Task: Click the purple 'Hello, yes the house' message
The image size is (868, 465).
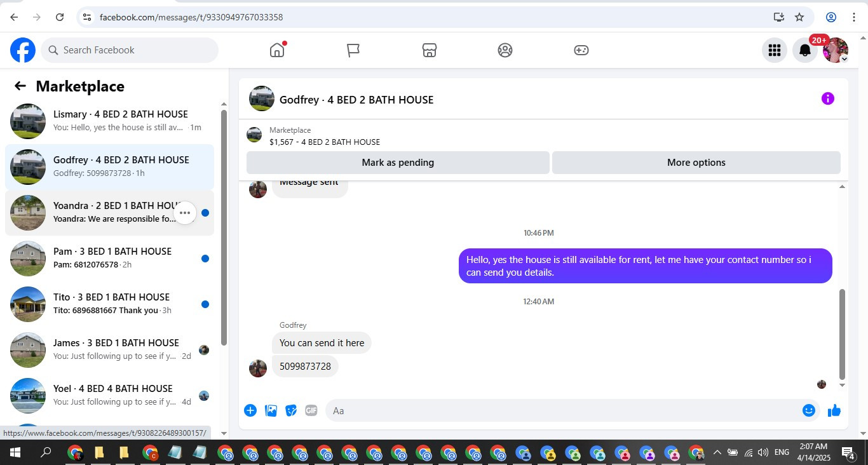Action: tap(646, 266)
